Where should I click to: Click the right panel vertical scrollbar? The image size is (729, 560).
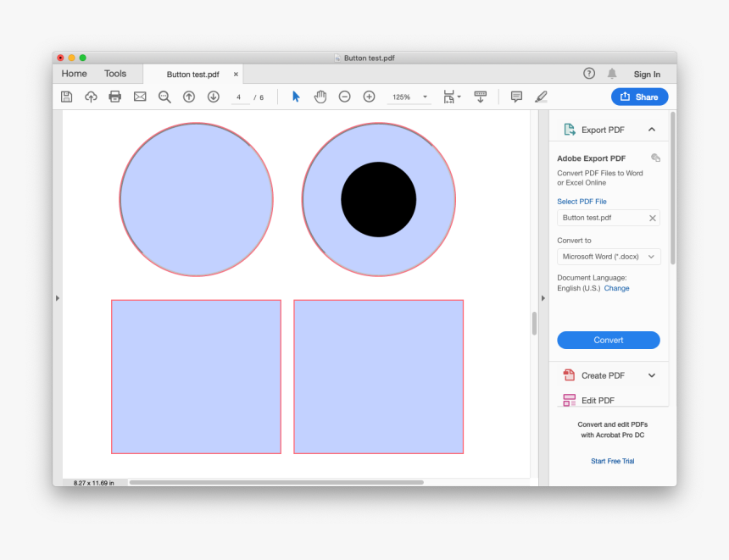[x=673, y=188]
